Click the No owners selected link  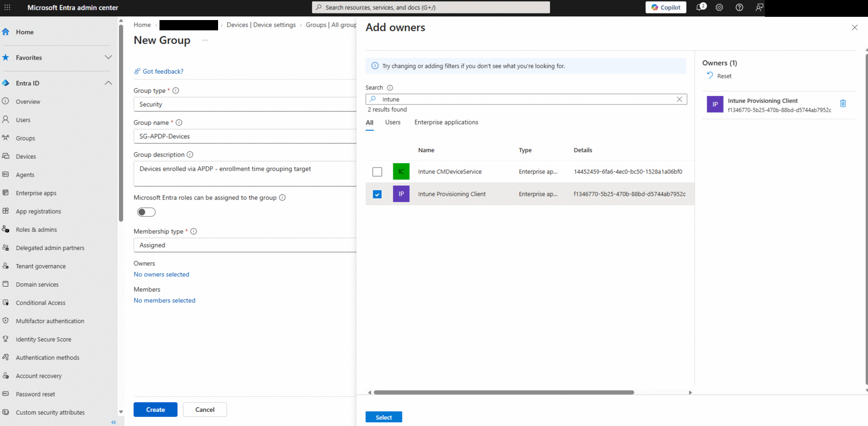[162, 274]
